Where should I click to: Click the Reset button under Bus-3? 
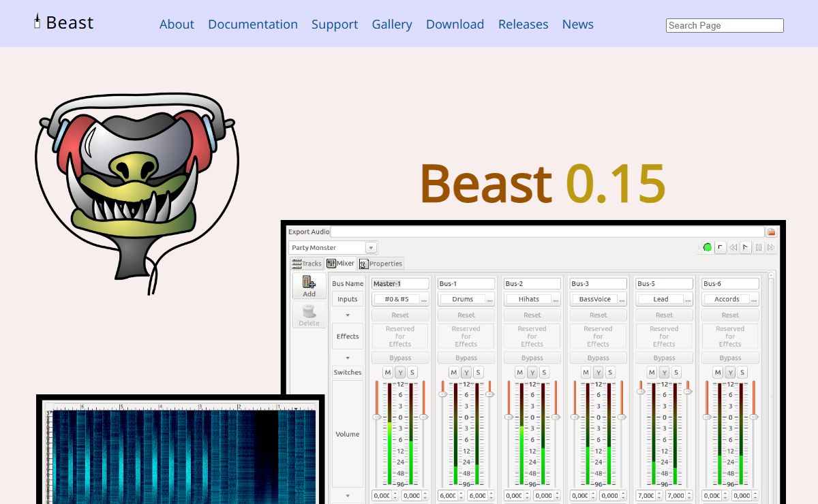599,315
